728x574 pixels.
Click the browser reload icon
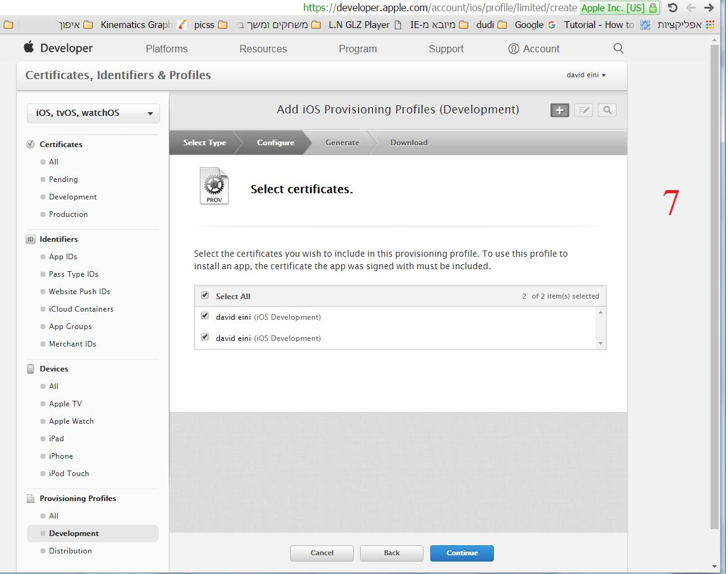click(673, 8)
